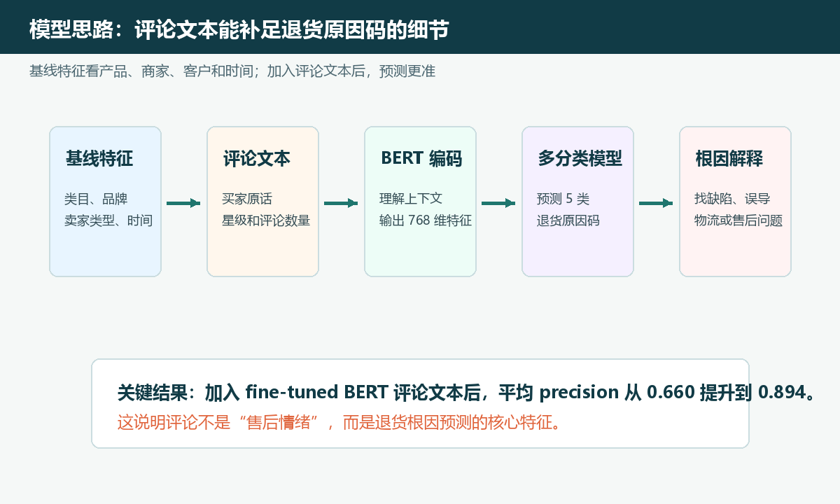Click the slide title about 评论文本
840x504 pixels.
click(x=239, y=30)
